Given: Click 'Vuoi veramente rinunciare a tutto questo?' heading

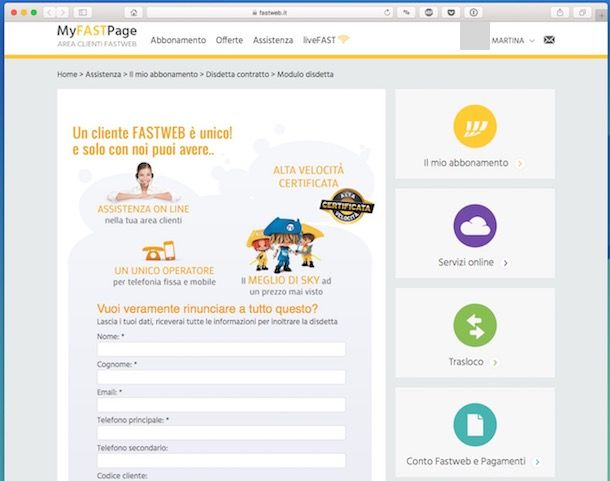Looking at the screenshot, I should [x=207, y=309].
